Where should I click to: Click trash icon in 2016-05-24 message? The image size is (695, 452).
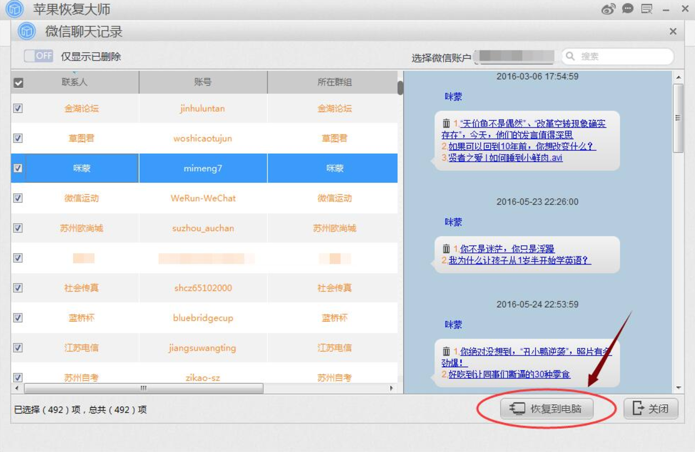point(446,351)
